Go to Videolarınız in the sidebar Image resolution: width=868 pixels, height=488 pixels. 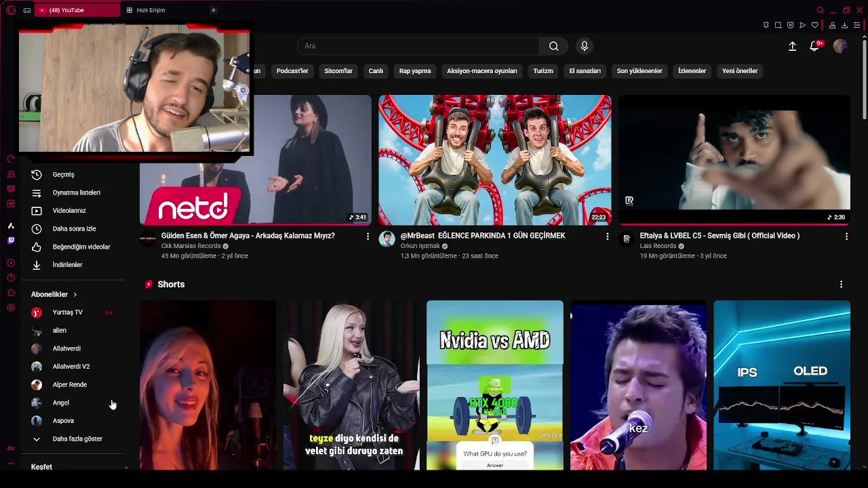pos(73,211)
